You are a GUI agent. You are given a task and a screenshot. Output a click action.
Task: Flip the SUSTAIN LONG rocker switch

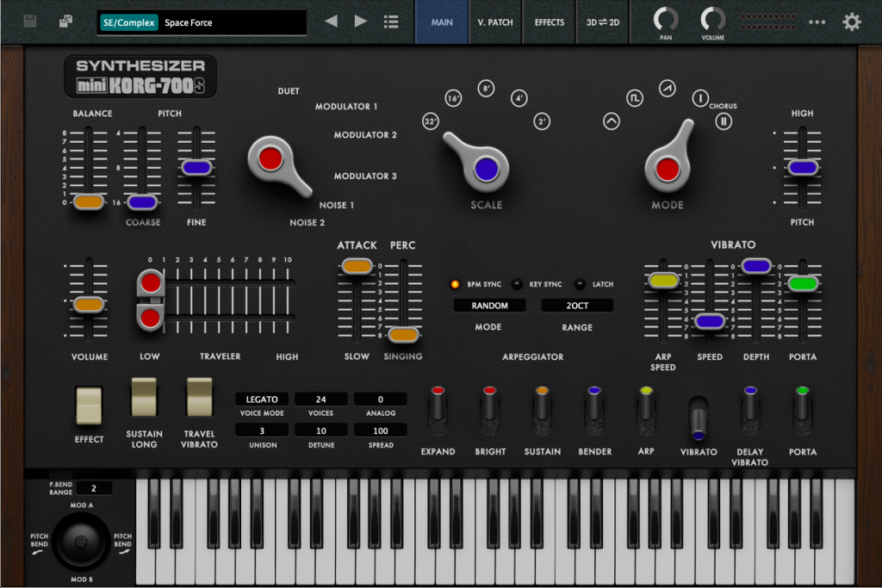click(x=144, y=397)
